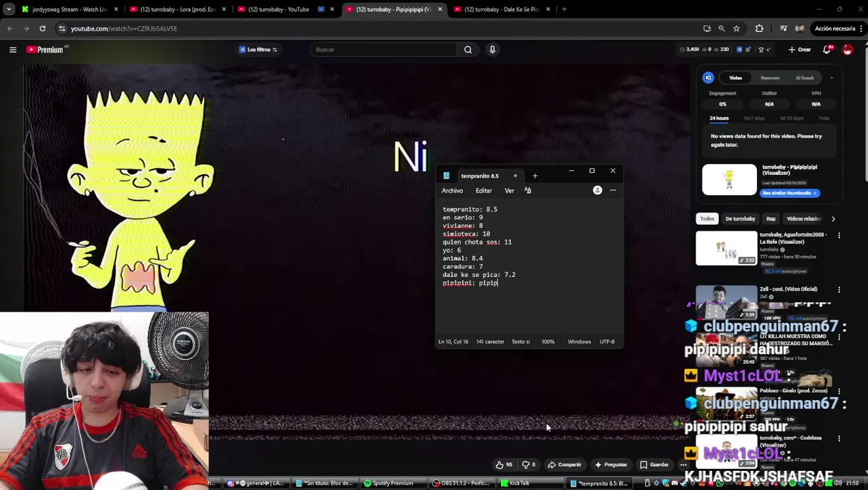Go to YouTube Premium home logo
Image resolution: width=868 pixels, height=490 pixels.
pyautogui.click(x=45, y=50)
